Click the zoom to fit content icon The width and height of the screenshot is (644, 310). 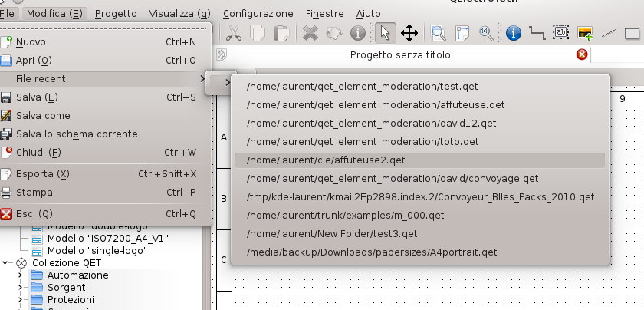439,33
